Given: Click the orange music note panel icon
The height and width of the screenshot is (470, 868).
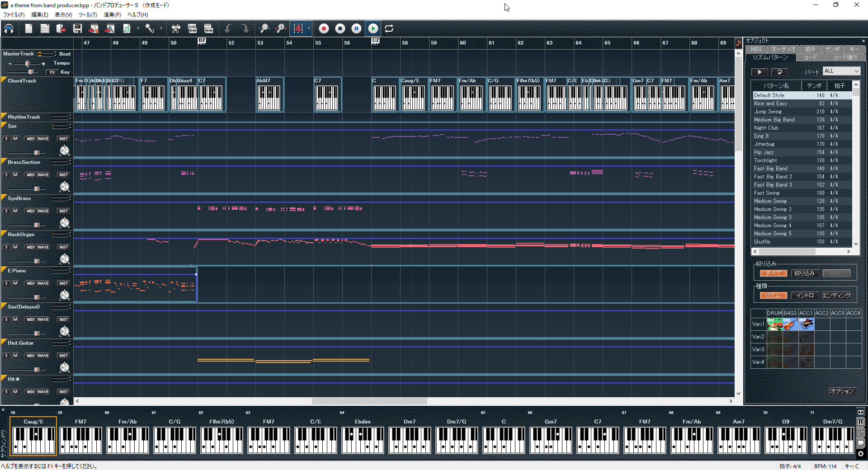Looking at the screenshot, I should pyautogui.click(x=738, y=43).
